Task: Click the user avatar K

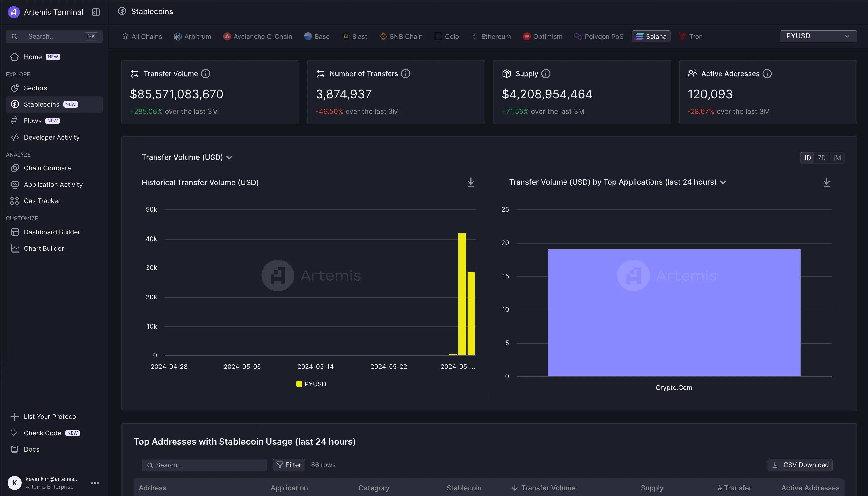Action: tap(15, 483)
